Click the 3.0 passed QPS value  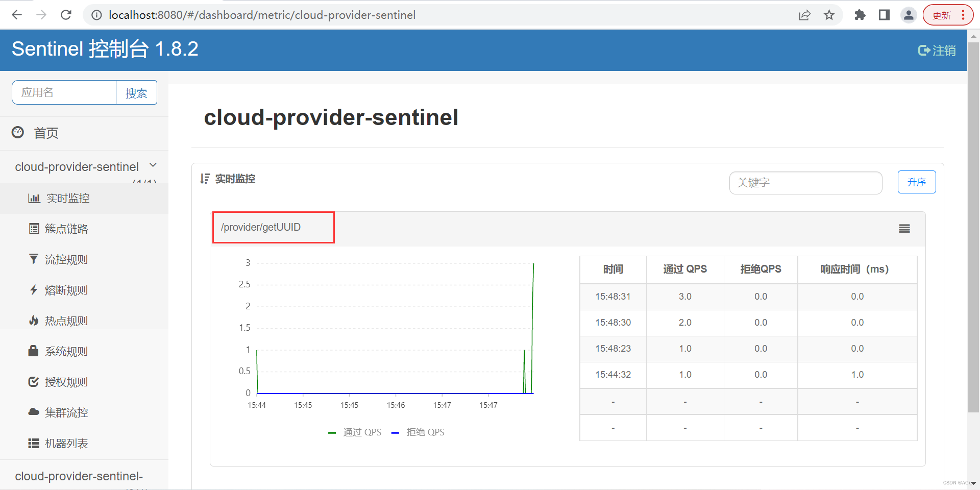[x=685, y=297]
